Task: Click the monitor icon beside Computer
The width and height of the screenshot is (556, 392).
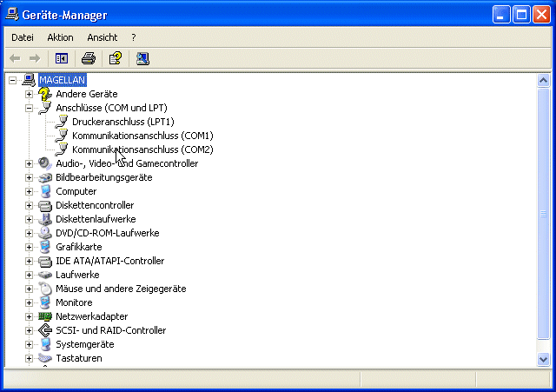Action: [45, 191]
